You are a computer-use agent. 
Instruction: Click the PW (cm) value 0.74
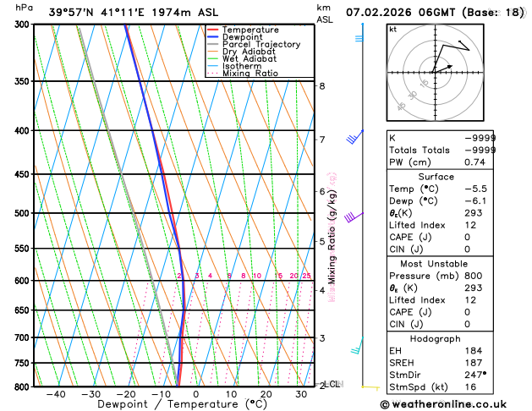(474, 162)
